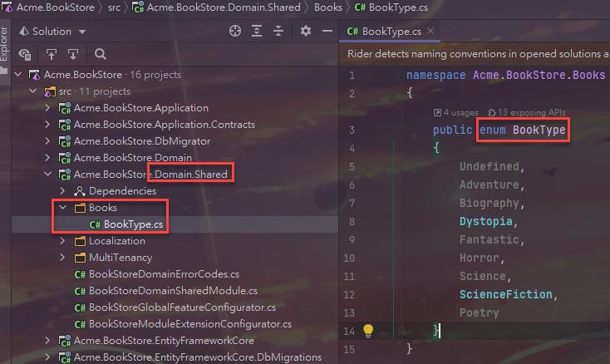Viewport: 610px width, 364px height.
Task: Click the Expand All icon in Solution toolbar
Action: (257, 31)
